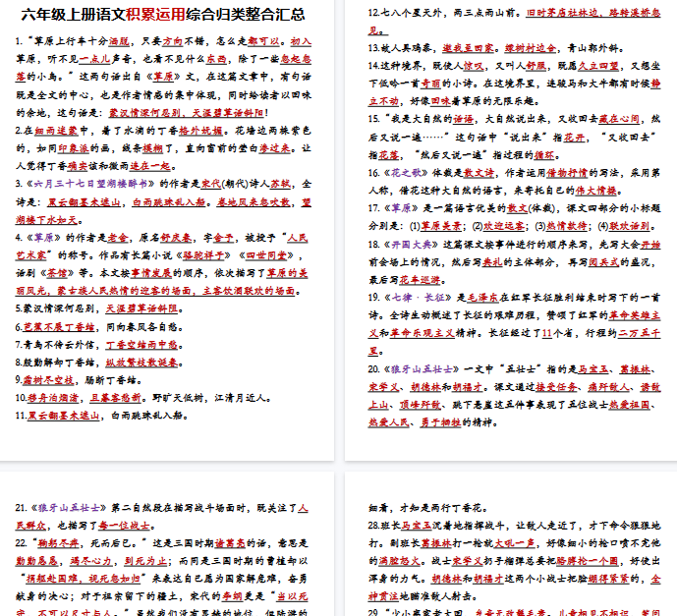Click the underlined poet name "苏轼"

click(x=280, y=184)
